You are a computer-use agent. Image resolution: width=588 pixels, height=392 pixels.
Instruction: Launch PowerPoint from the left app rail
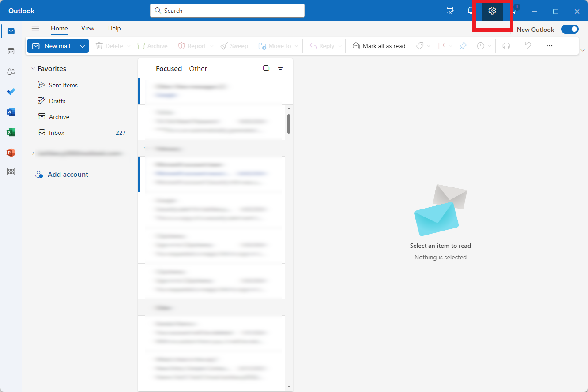click(x=11, y=153)
